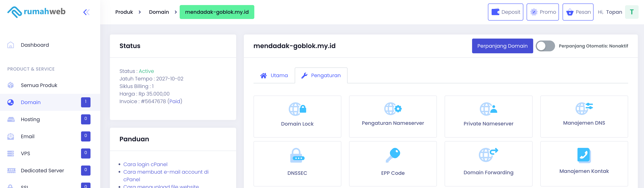
Task: Click the Hosting count badge 0
Action: tap(85, 119)
